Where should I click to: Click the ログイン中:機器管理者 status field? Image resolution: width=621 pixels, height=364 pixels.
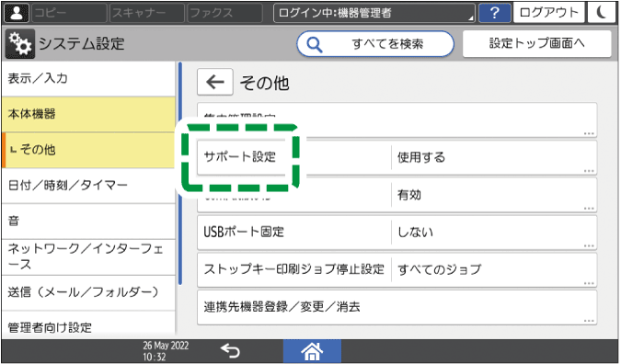[374, 13]
